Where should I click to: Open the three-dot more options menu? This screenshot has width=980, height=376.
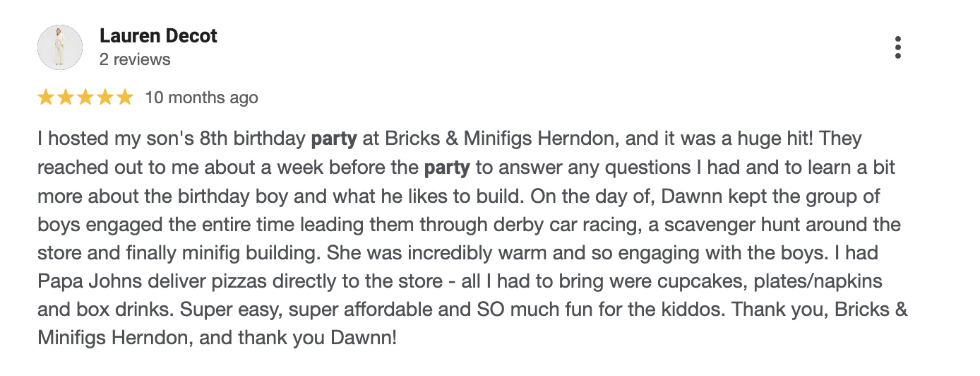(x=897, y=47)
